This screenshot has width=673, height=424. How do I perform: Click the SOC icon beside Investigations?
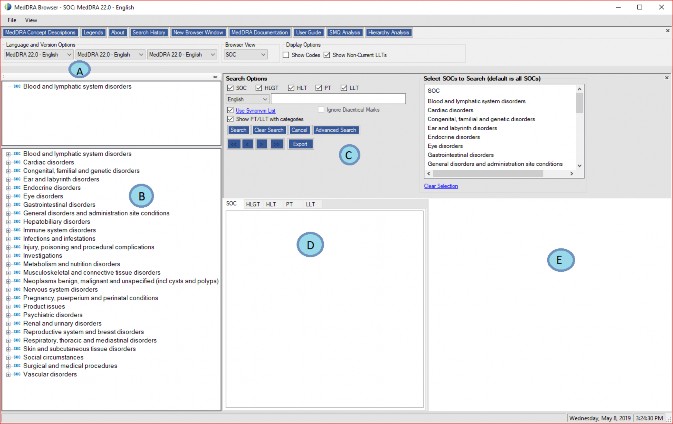coord(17,255)
